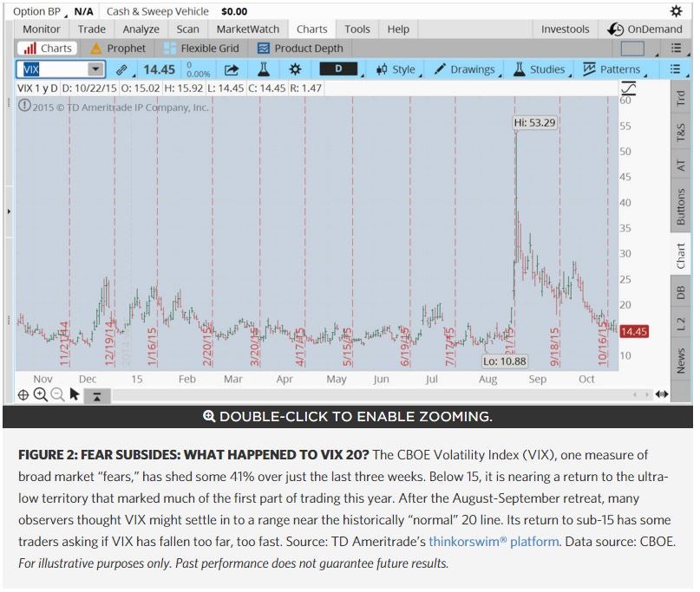700x592 pixels.
Task: Click the list icon on the Charts sub-tab row
Action: point(676,48)
